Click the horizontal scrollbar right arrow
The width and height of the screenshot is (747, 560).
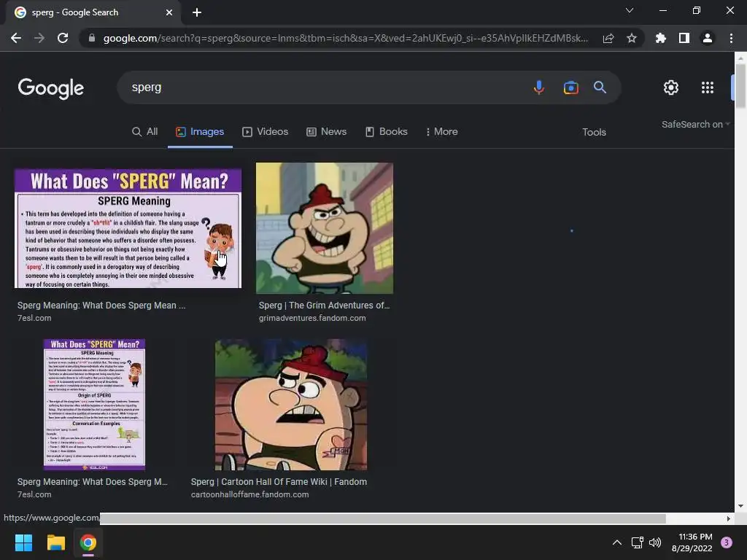(x=729, y=518)
